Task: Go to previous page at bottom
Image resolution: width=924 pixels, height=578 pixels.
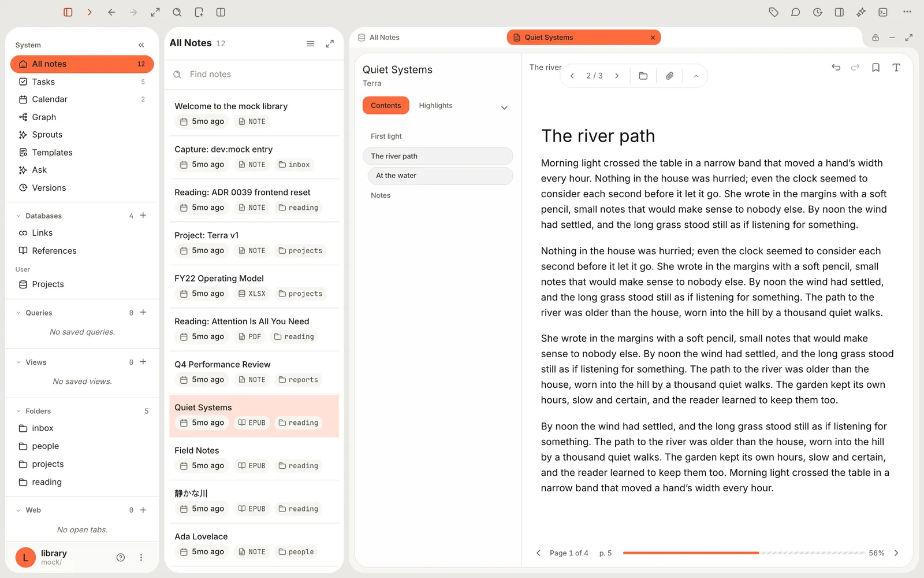Action: [x=538, y=553]
